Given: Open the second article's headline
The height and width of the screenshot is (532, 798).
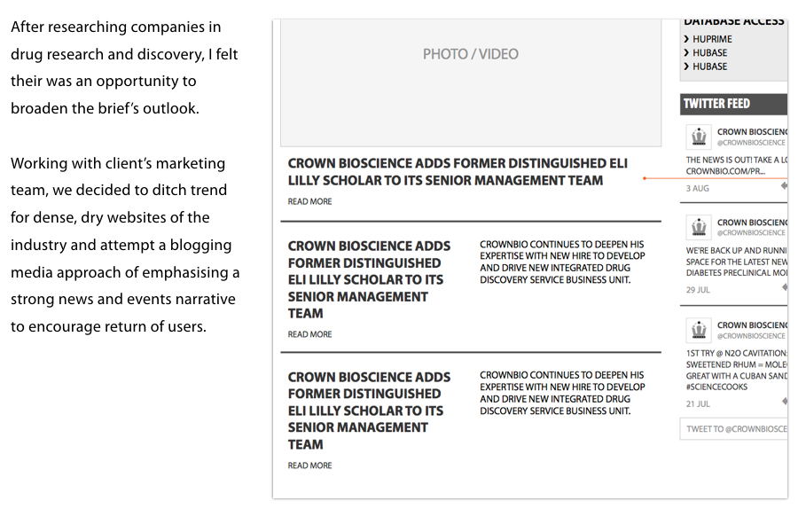Looking at the screenshot, I should [x=370, y=278].
